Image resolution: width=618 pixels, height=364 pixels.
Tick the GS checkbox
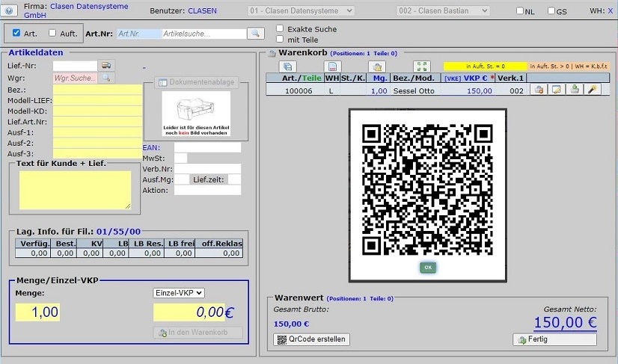click(551, 10)
